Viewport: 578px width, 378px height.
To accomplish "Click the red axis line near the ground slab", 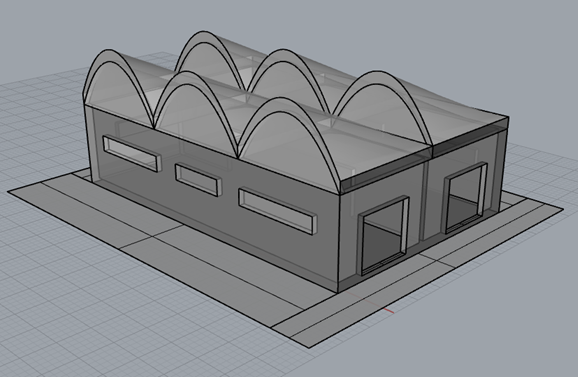I will click(x=388, y=311).
